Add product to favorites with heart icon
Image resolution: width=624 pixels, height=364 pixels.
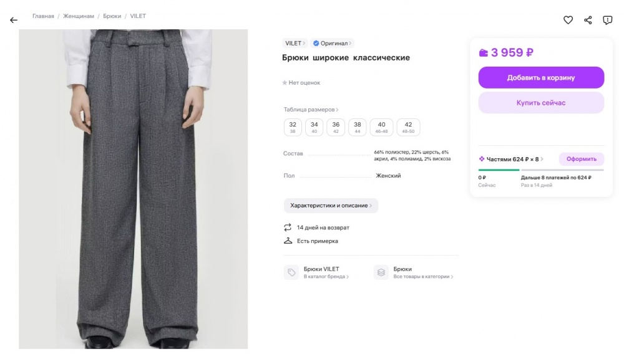pyautogui.click(x=568, y=20)
